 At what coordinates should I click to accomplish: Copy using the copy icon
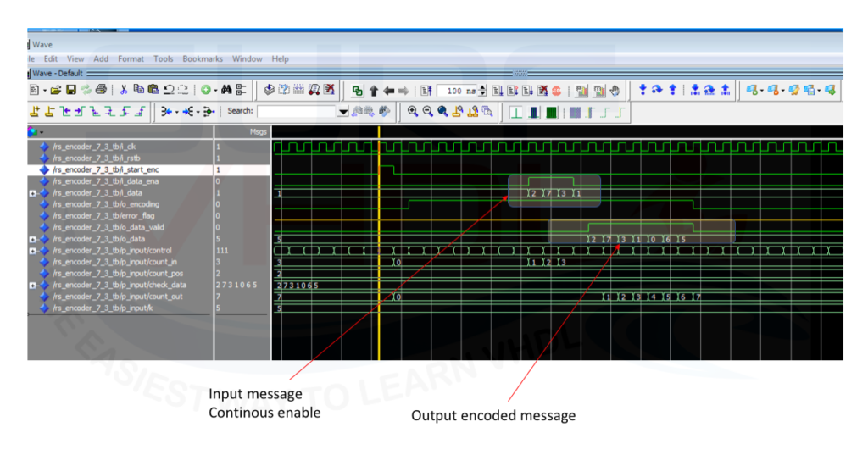pos(138,90)
